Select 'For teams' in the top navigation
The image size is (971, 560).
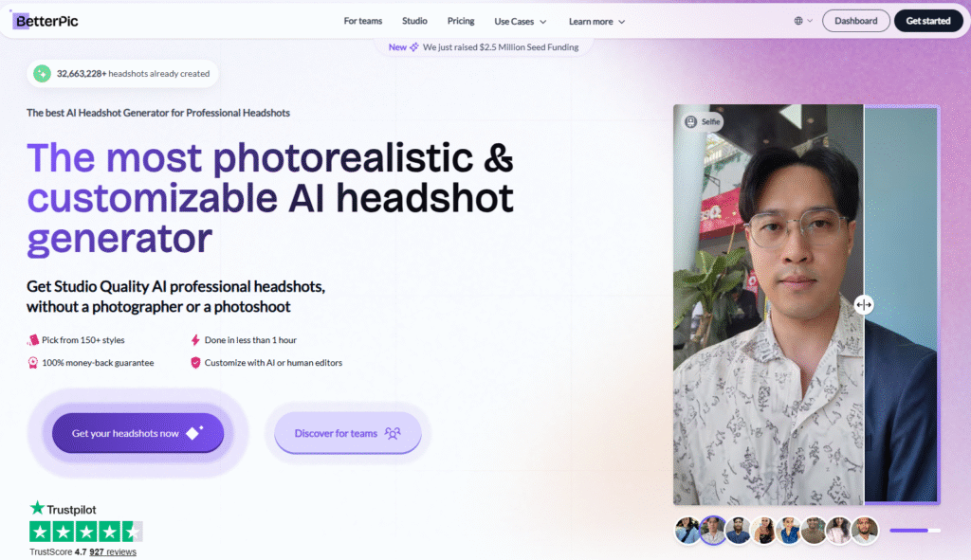(x=363, y=20)
